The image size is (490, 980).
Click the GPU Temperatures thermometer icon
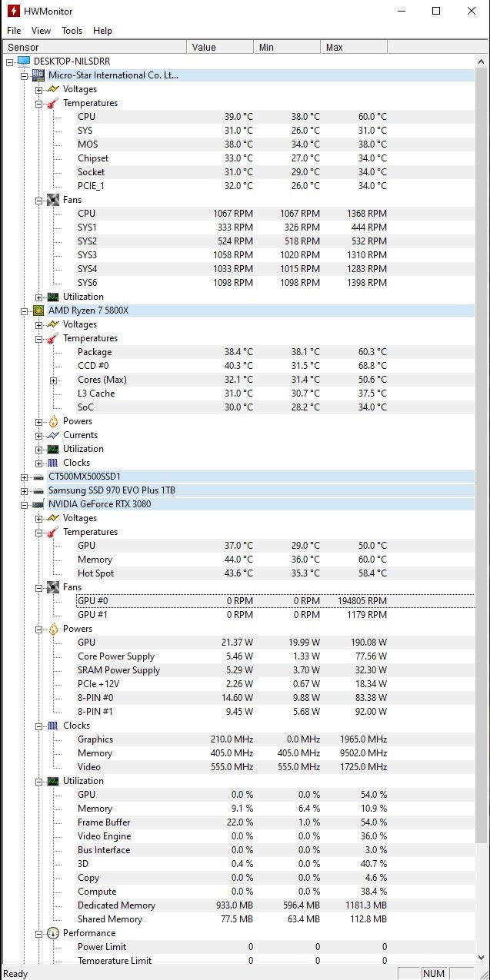click(52, 532)
